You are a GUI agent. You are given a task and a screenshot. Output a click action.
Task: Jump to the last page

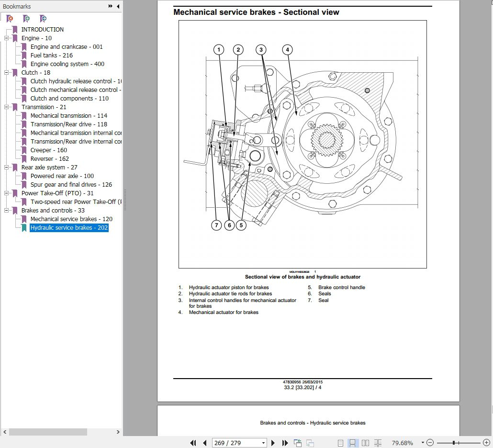[x=285, y=443]
